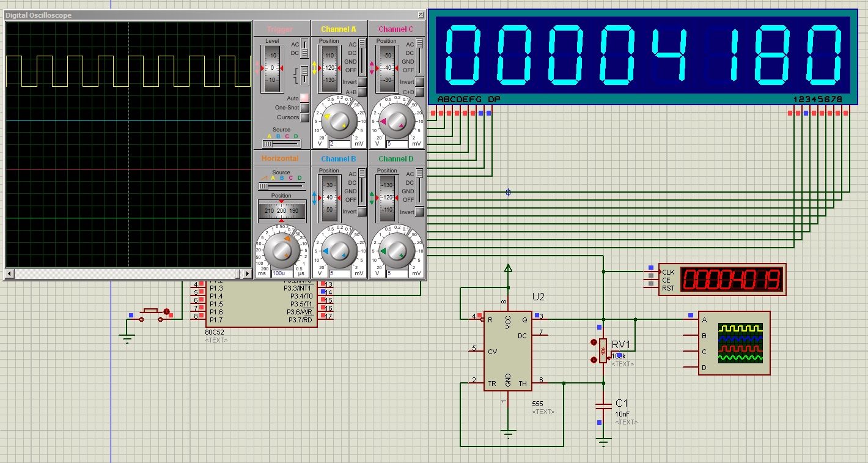Viewport: 868px width, 463px height.
Task: Click the Channel D header label
Action: tap(396, 159)
